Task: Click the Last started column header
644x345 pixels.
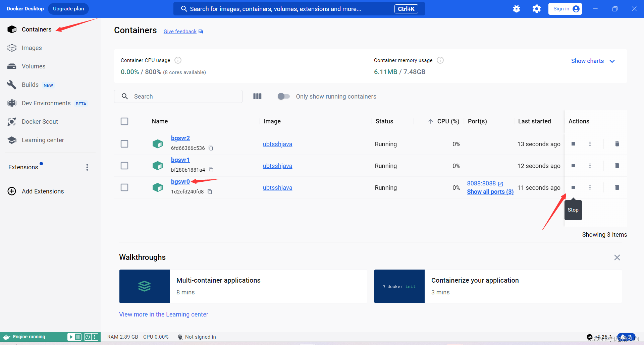Action: pyautogui.click(x=535, y=121)
